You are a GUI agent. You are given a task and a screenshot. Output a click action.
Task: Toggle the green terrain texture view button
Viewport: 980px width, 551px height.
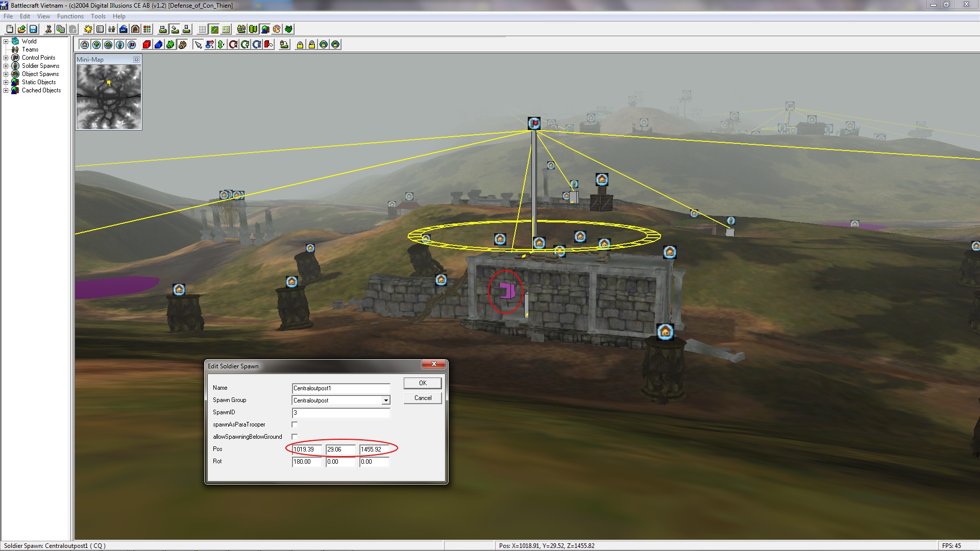(214, 29)
